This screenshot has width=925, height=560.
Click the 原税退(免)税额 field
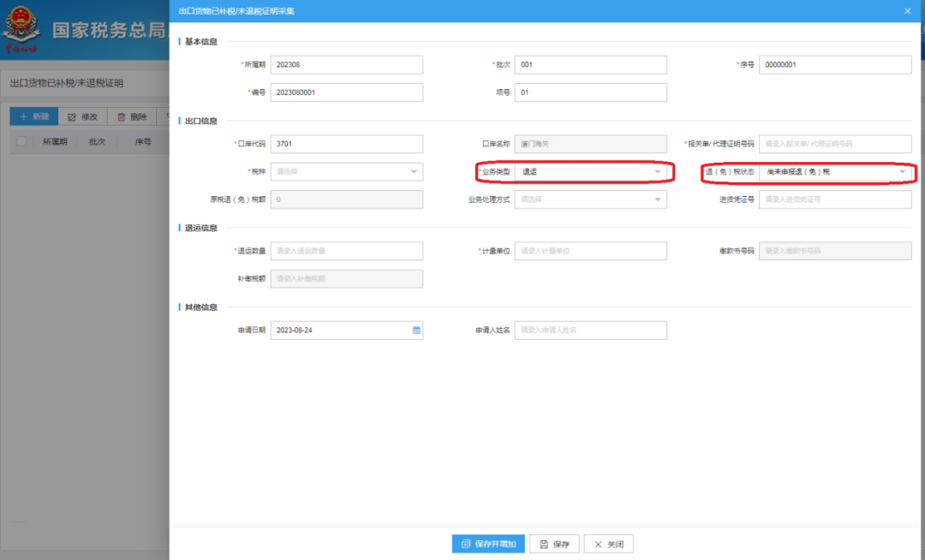tap(346, 200)
